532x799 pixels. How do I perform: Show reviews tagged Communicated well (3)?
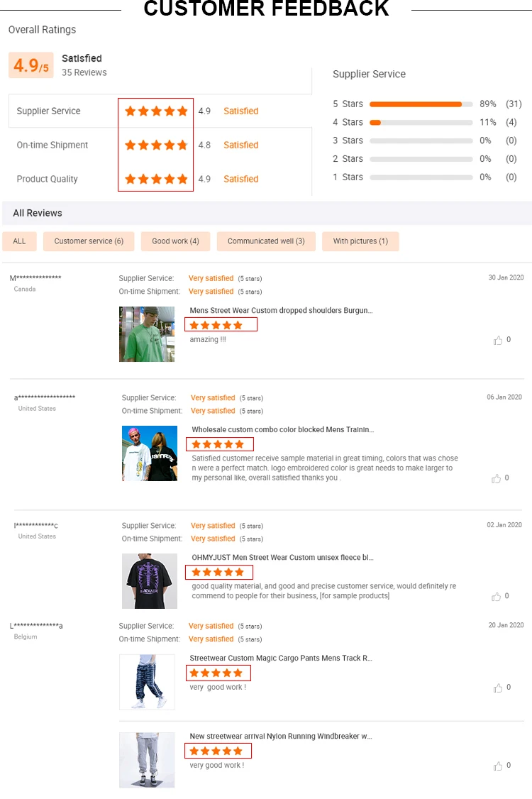[266, 241]
